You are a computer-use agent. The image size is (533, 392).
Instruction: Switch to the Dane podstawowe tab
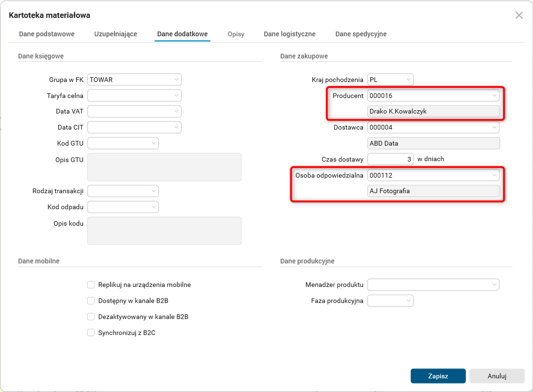(47, 34)
